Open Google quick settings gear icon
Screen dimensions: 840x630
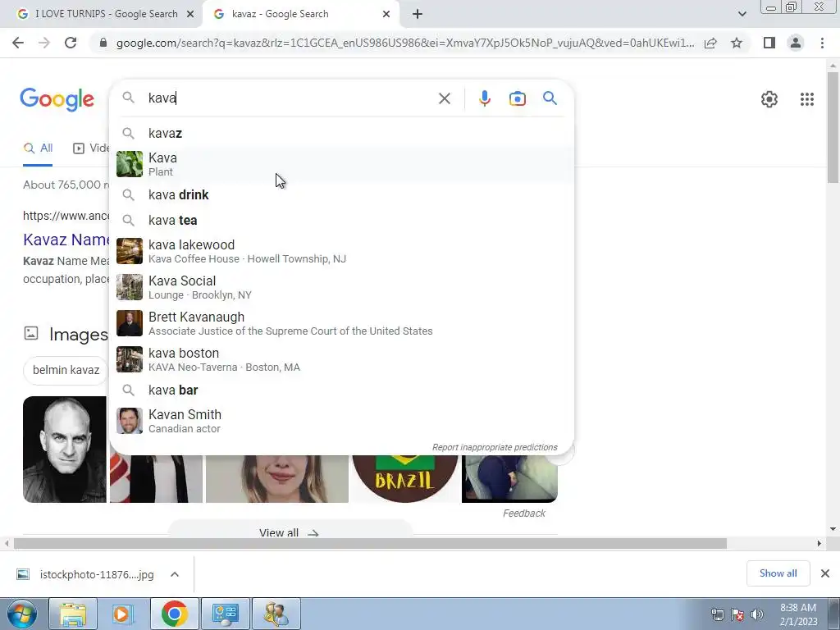click(x=769, y=99)
